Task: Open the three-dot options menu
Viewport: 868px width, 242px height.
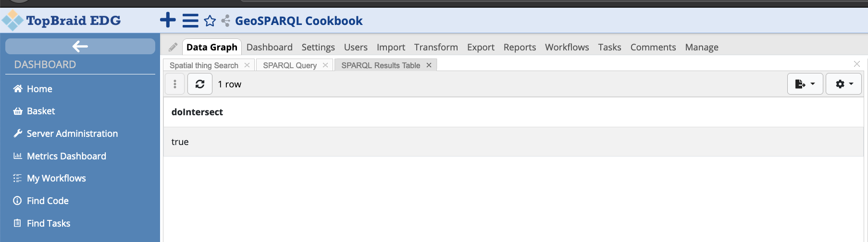Action: click(x=175, y=84)
